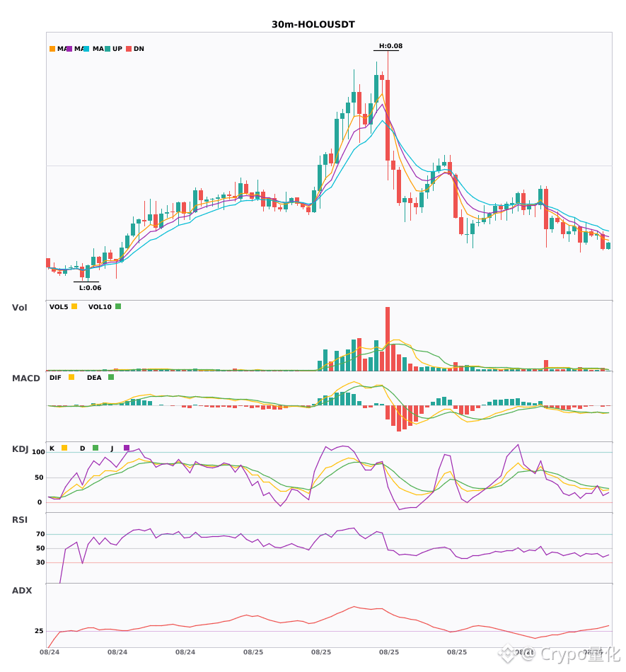Click the purple MA legend swatch
The width and height of the screenshot is (626, 672).
(69, 49)
